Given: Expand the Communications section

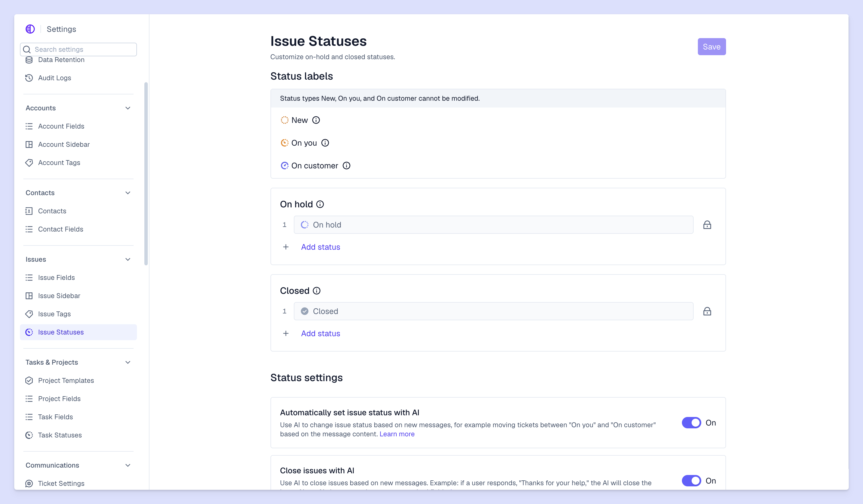Looking at the screenshot, I should tap(128, 465).
